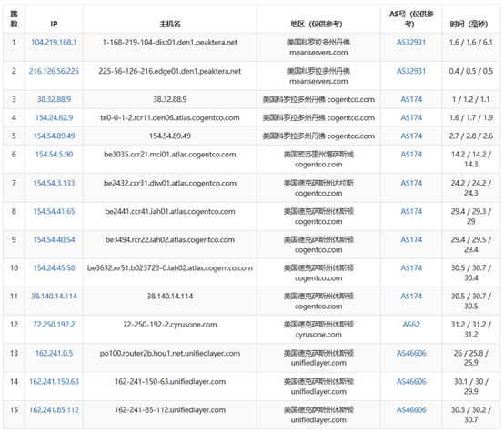Click the 38.32.88.9 IP link in hop 3
Image resolution: width=504 pixels, height=433 pixels.
[54, 99]
